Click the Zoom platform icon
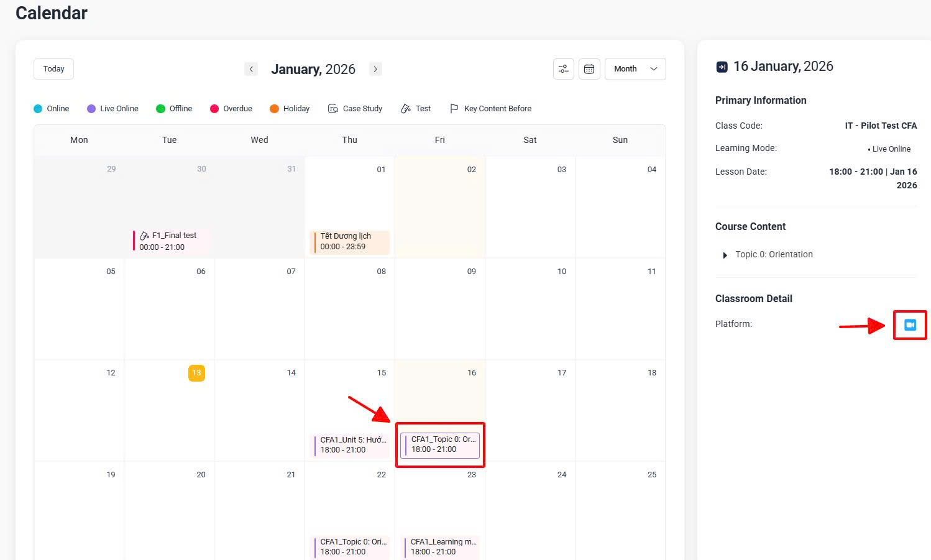This screenshot has height=560, width=931. (910, 325)
